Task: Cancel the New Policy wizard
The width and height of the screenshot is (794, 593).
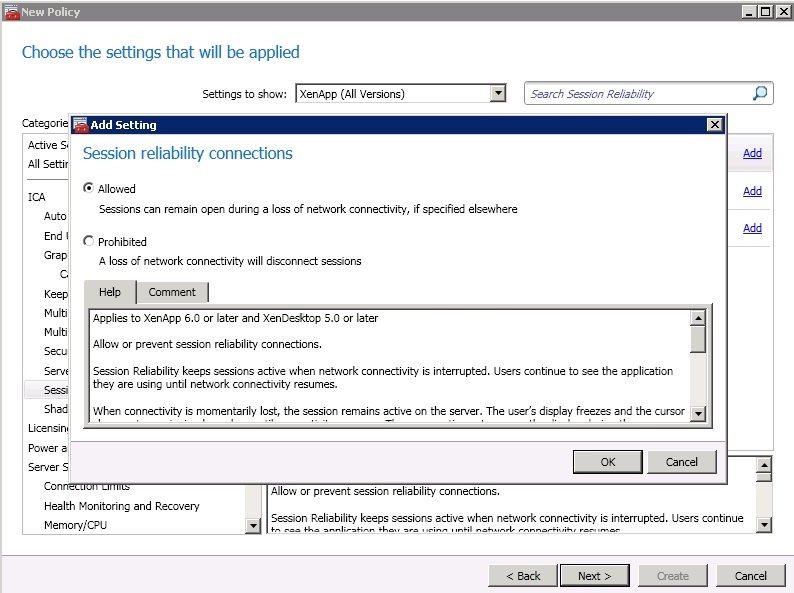Action: 750,576
